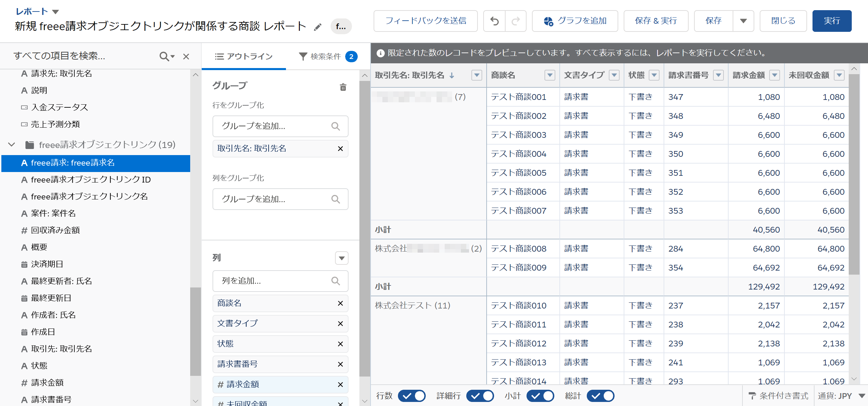This screenshot has height=406, width=868.
Task: Toggle the 総計 grand total switch
Action: (x=600, y=396)
